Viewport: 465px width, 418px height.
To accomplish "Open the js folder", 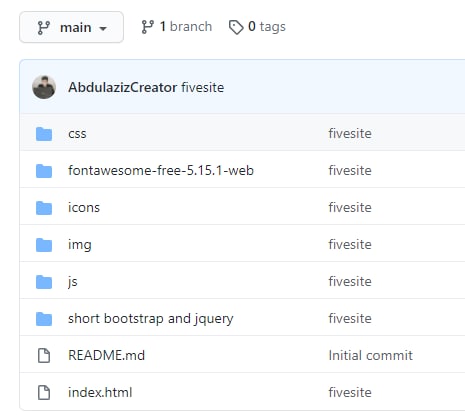I will click(73, 282).
